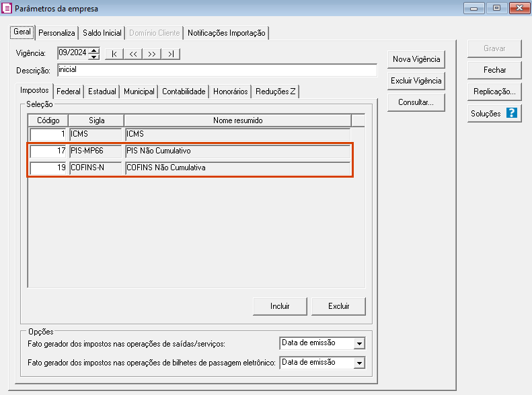
Task: Click the 'COFINS Não Cumulativa' name cell
Action: pyautogui.click(x=238, y=168)
